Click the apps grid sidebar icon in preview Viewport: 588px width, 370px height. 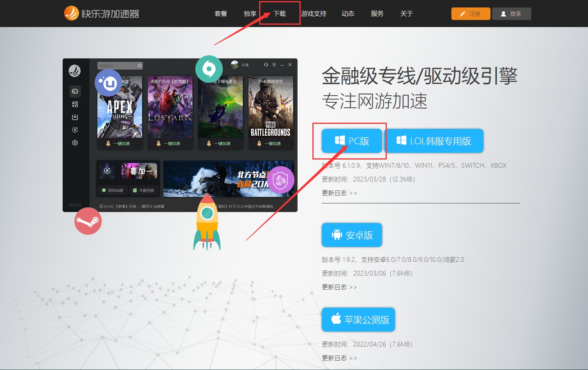click(x=75, y=104)
